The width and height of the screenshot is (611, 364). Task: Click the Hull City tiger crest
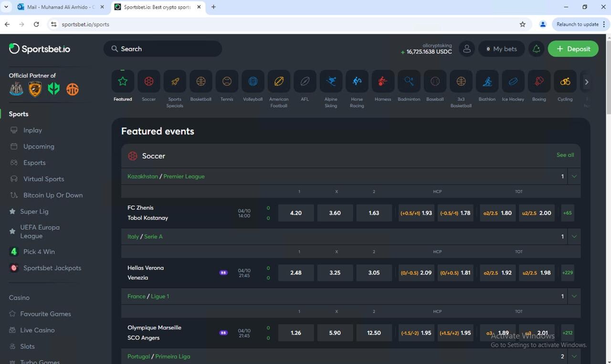[x=35, y=89]
